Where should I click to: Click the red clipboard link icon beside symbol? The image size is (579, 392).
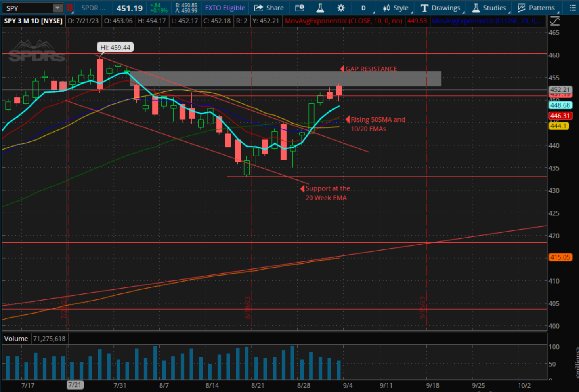pos(69,8)
